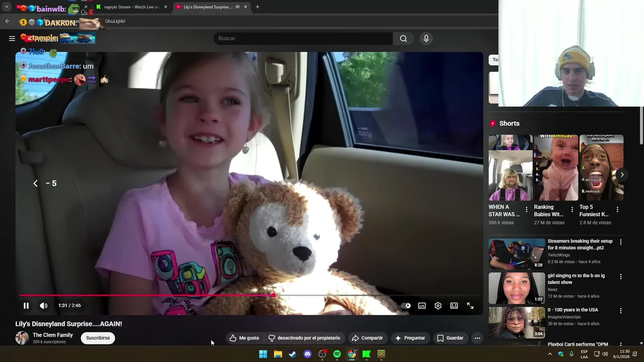The height and width of the screenshot is (362, 644).
Task: Open the tab search dropdown arrow
Action: tap(7, 7)
